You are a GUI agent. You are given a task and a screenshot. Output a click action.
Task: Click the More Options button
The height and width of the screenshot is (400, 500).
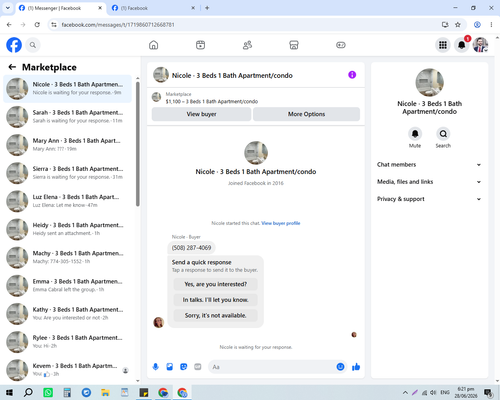(306, 114)
